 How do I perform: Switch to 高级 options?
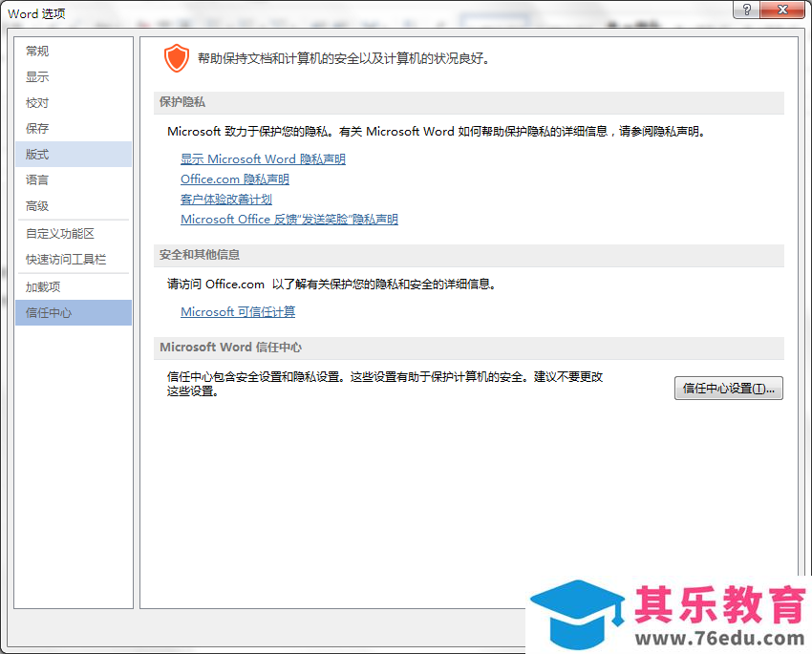point(73,206)
